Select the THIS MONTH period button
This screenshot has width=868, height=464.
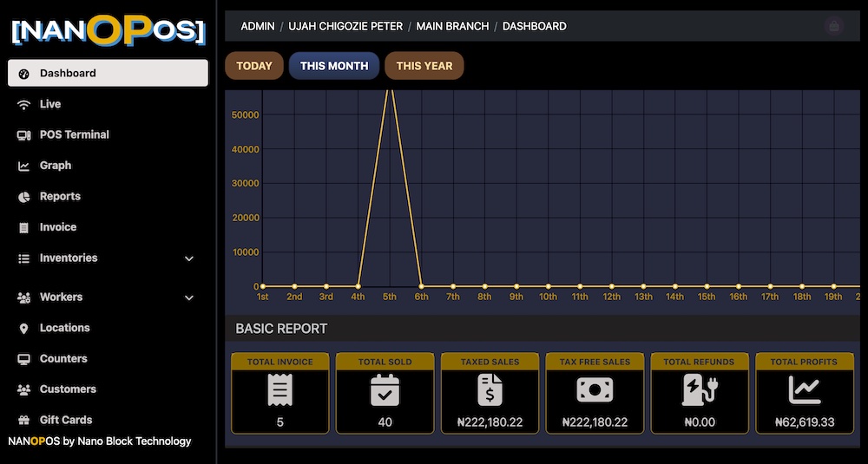click(x=334, y=66)
